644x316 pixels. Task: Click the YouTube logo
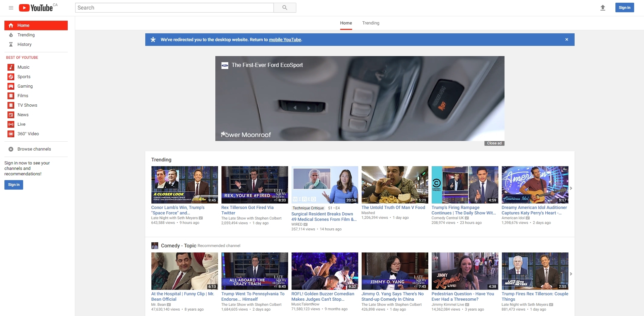36,7
